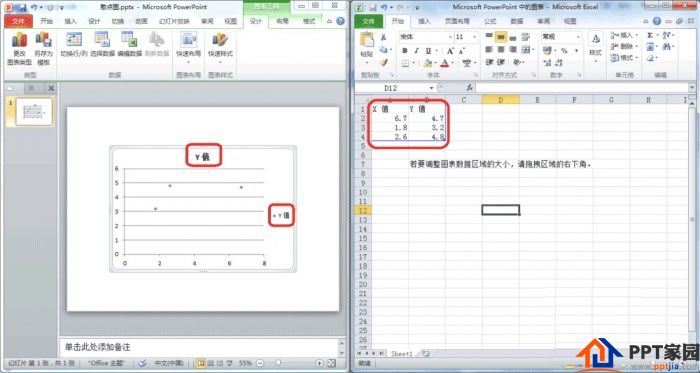
Task: Switch to the Excel Insert tab
Action: click(x=424, y=21)
